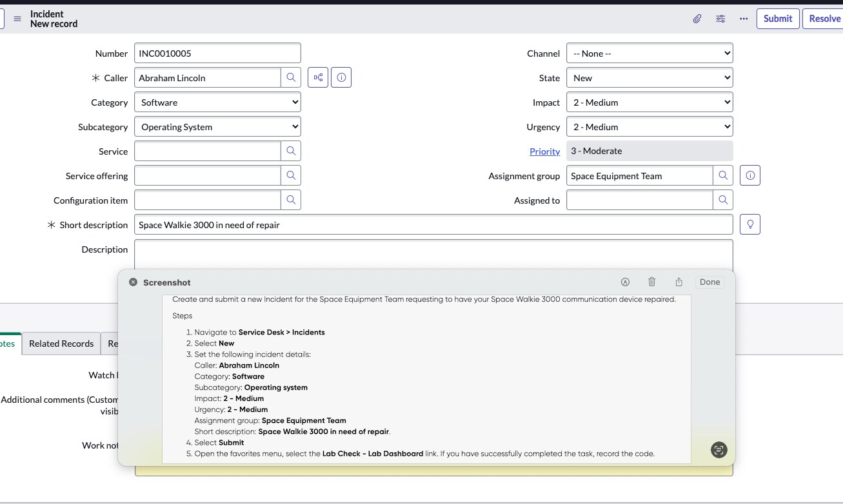View Assignment group info icon
This screenshot has width=843, height=504.
click(749, 175)
